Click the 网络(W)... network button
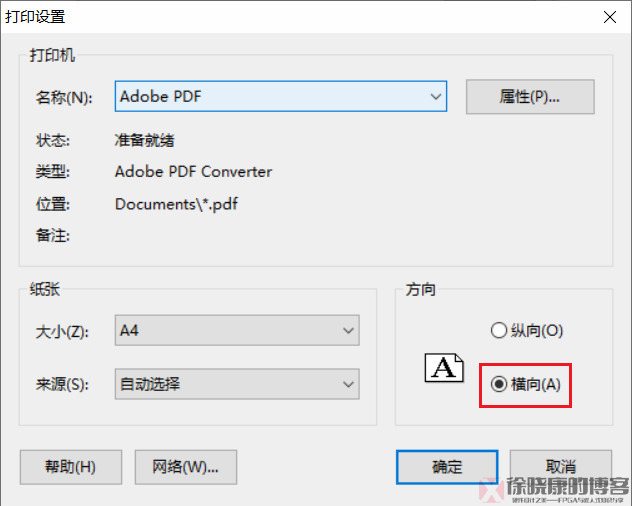 coord(185,467)
